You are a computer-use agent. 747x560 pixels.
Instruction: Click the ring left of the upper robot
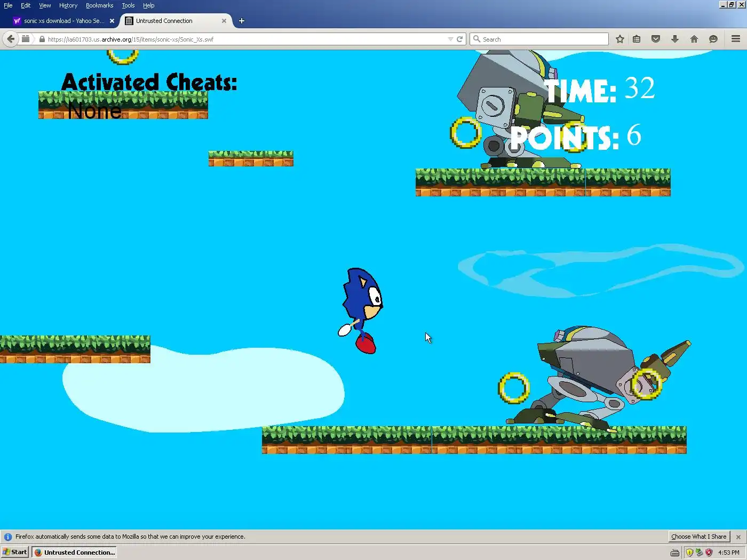pos(466,132)
